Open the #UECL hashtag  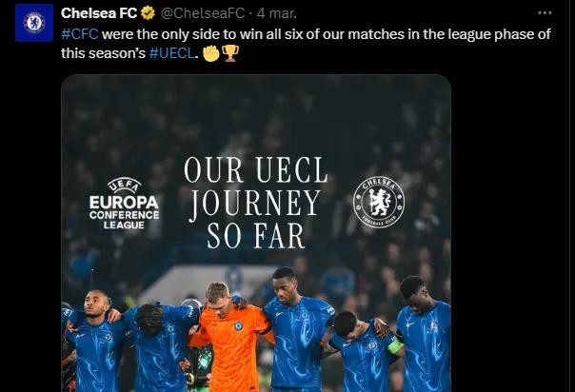(172, 53)
